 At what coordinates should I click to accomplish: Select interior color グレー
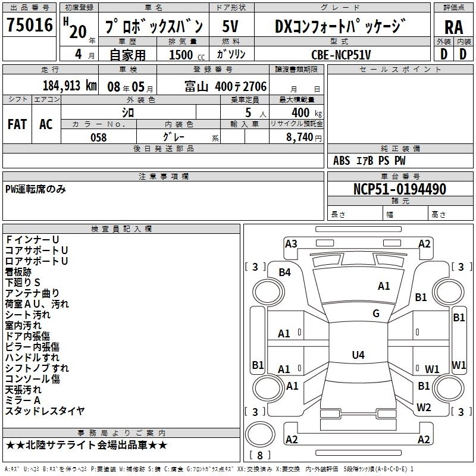174,137
